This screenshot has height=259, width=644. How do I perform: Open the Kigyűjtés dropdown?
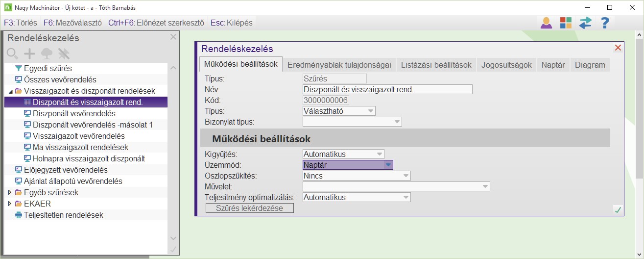pyautogui.click(x=380, y=154)
